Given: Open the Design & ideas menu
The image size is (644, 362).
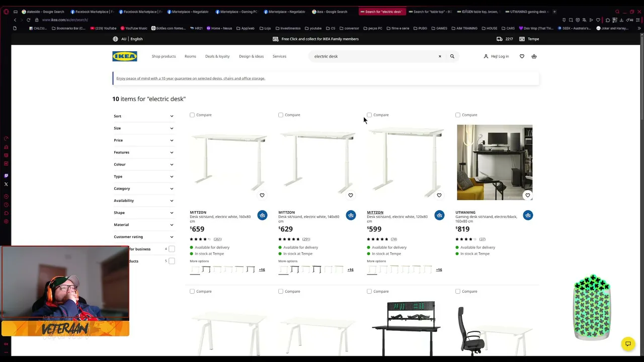Looking at the screenshot, I should (252, 56).
